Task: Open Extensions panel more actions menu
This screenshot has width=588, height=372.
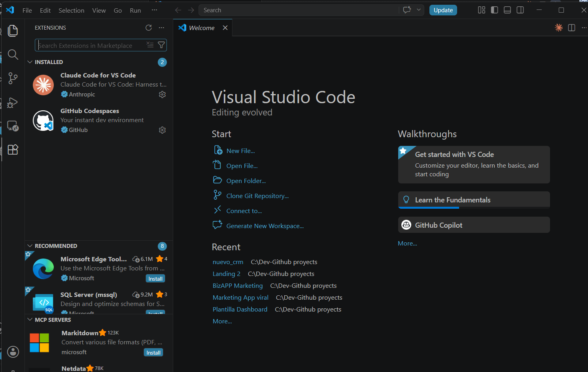Action: tap(161, 28)
